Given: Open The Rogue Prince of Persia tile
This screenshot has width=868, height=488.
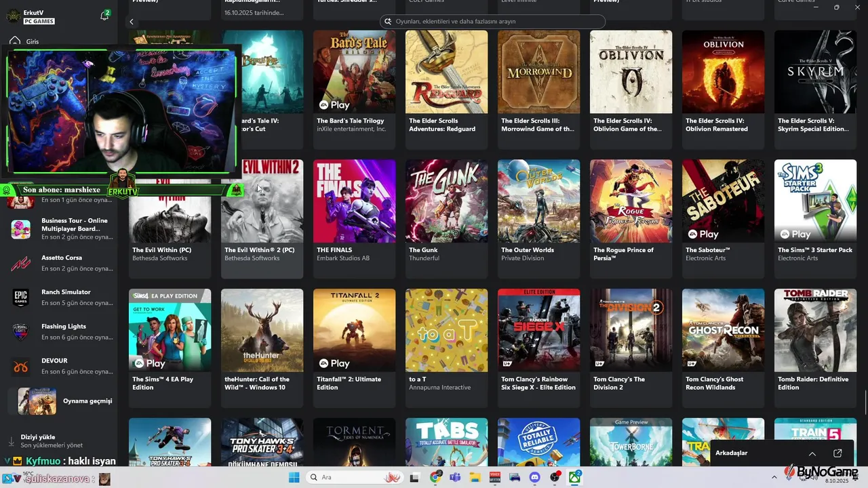Looking at the screenshot, I should [631, 219].
